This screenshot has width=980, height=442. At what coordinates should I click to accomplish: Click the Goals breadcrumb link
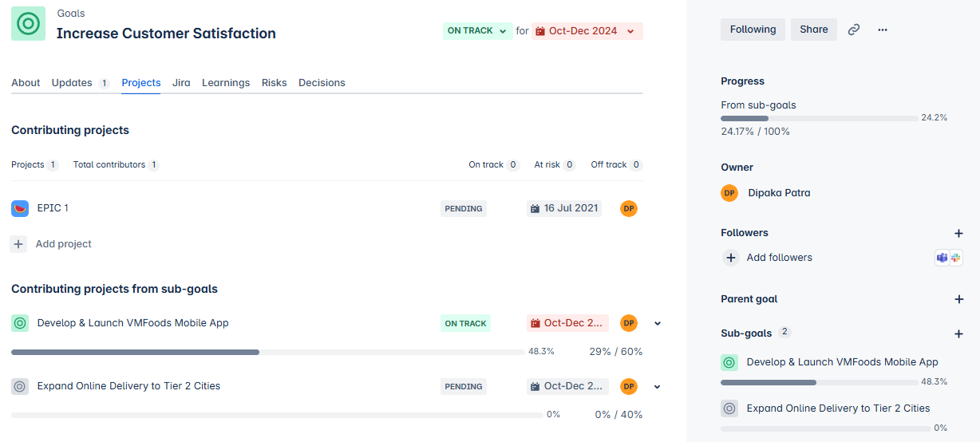(71, 14)
